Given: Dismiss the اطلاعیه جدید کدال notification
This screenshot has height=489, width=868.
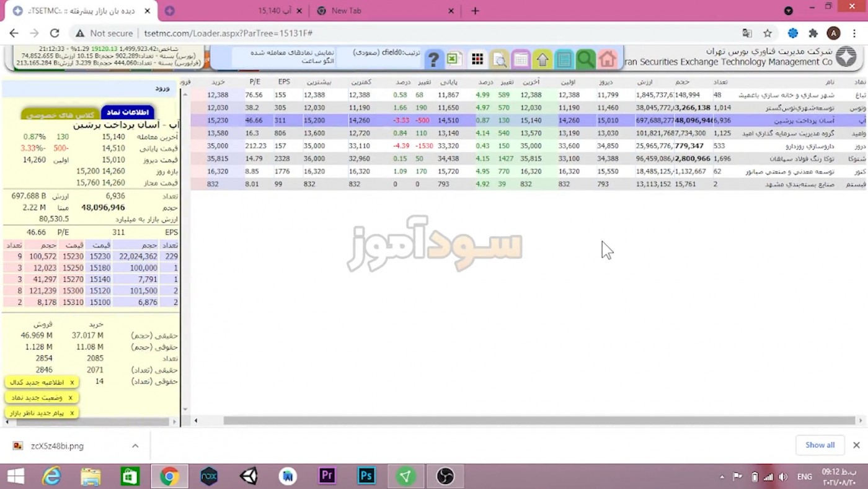Looking at the screenshot, I should [72, 382].
